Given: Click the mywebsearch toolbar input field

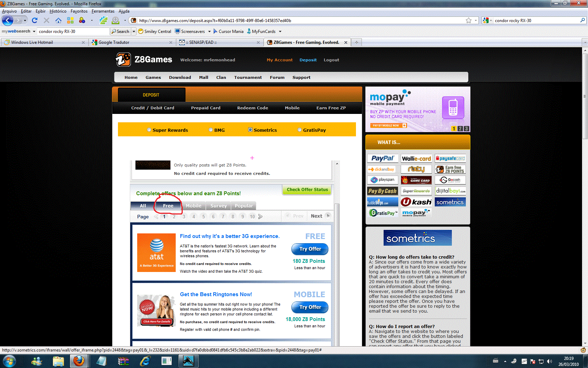Looking at the screenshot, I should (x=73, y=31).
